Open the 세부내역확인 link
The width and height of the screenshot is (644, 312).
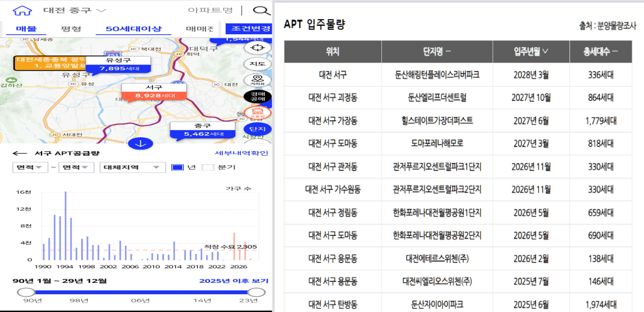[x=241, y=153]
